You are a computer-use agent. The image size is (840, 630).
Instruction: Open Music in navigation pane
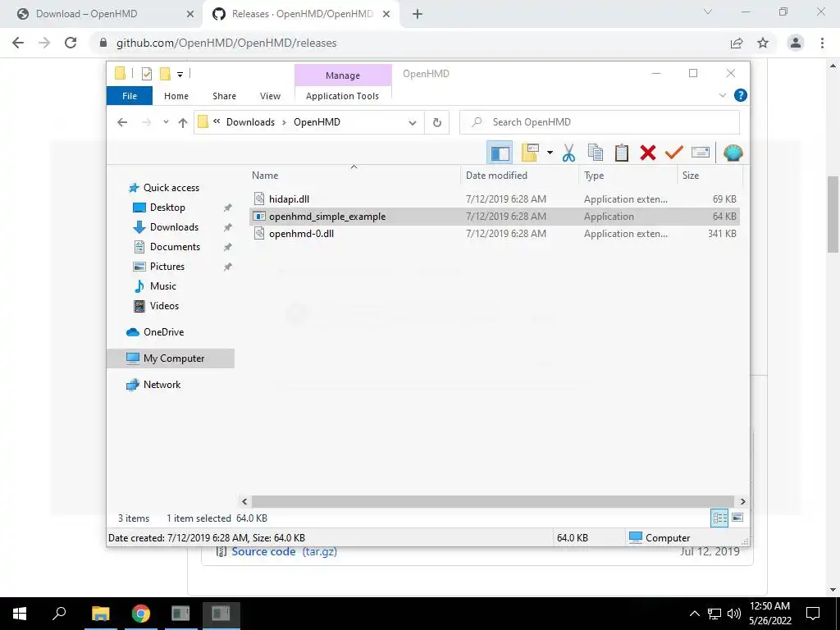(x=163, y=286)
